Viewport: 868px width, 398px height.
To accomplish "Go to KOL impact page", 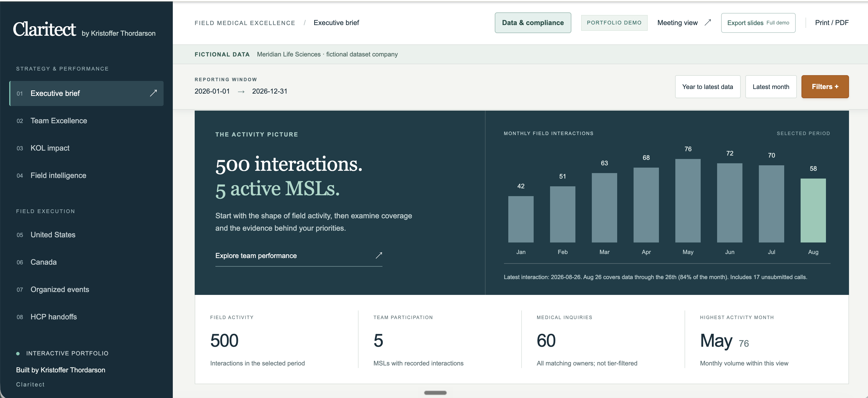I will pos(86,148).
